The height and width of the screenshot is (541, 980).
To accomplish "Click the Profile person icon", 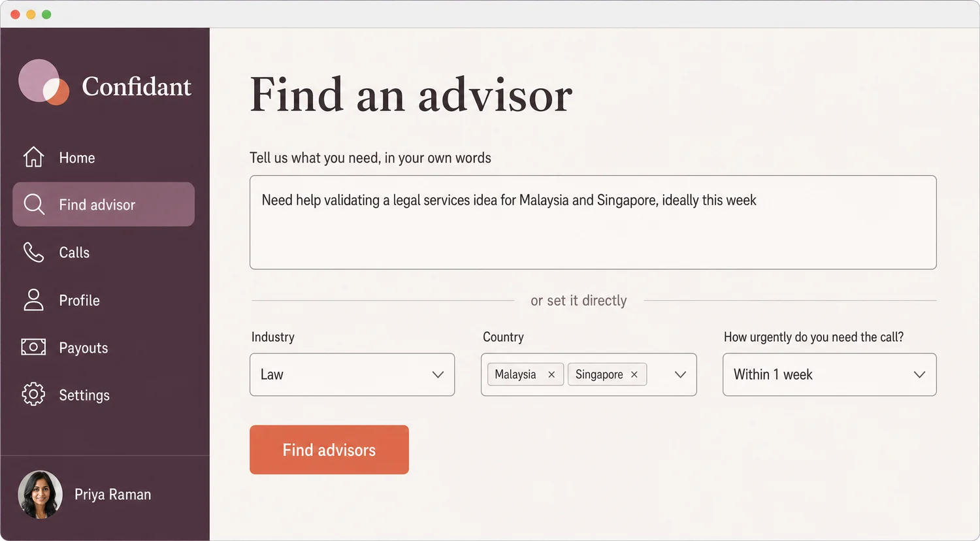I will point(33,300).
